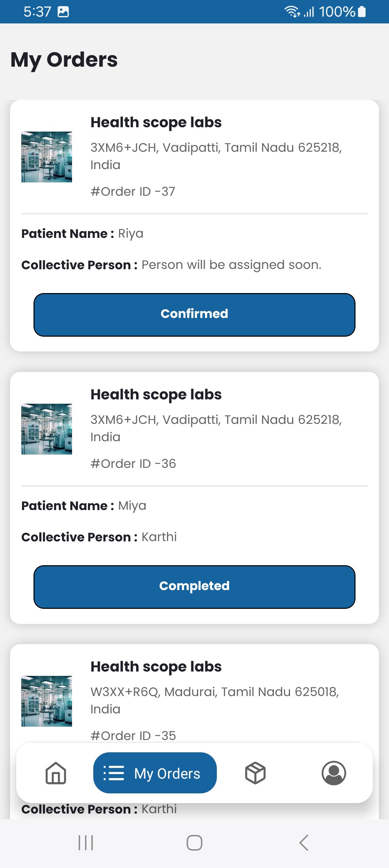Tap lab thumbnail of Order ID -37

47,157
